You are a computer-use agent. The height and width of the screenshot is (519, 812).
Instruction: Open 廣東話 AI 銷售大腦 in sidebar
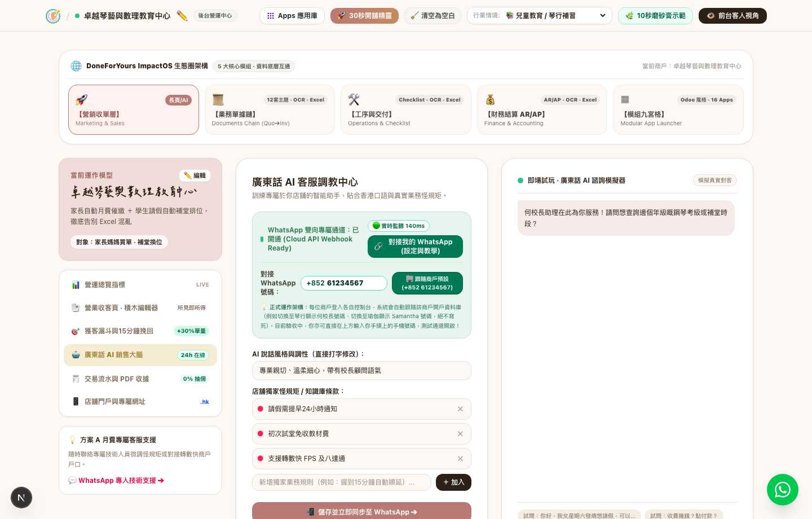click(140, 355)
